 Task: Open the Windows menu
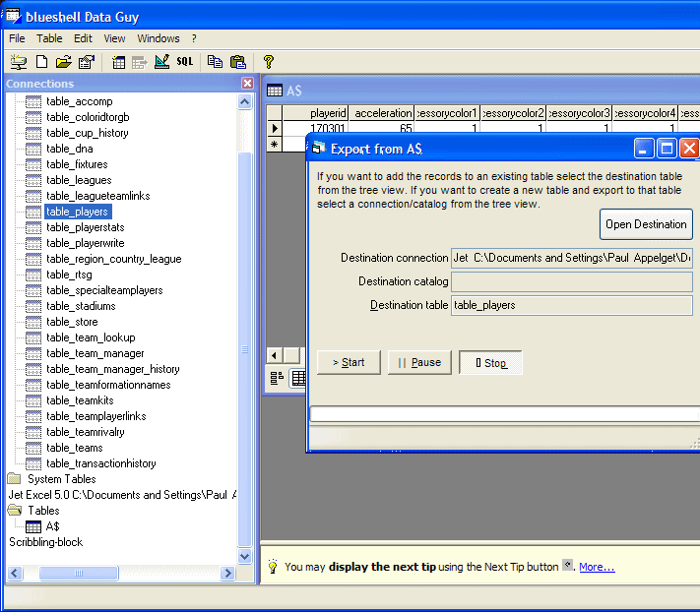coord(158,38)
